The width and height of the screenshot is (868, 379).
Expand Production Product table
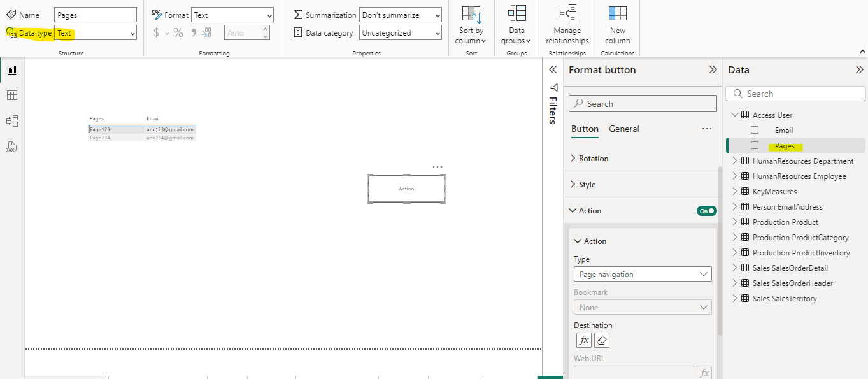734,222
